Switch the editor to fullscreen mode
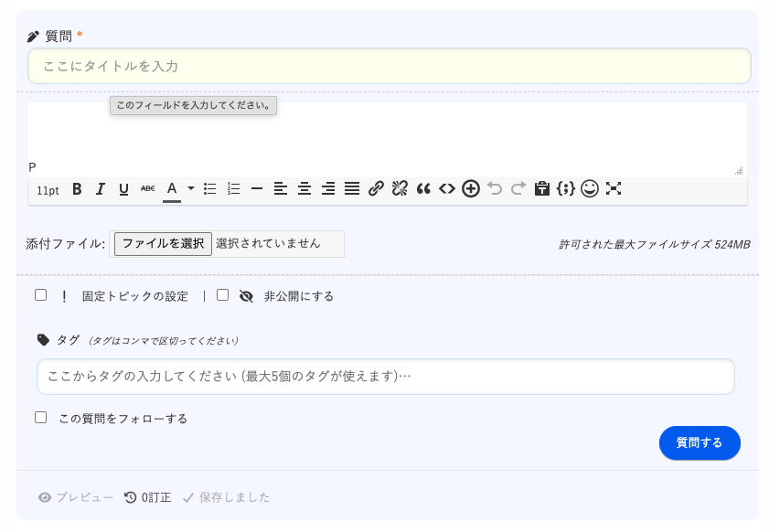 click(614, 188)
